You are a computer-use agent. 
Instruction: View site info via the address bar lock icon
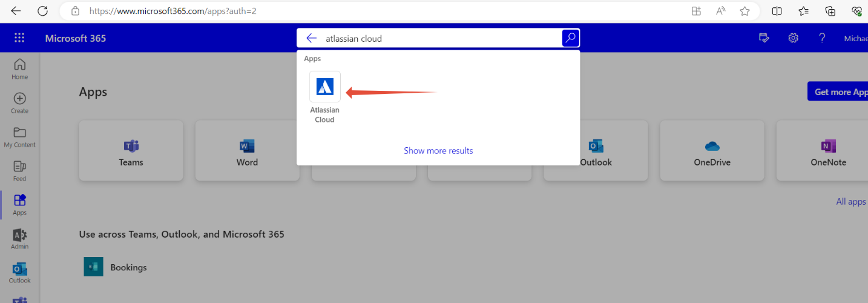coord(75,11)
